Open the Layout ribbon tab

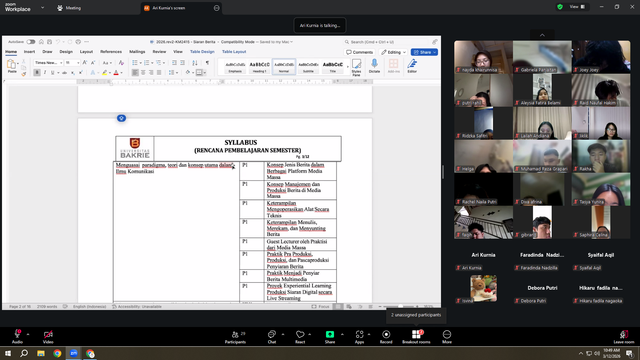(86, 52)
